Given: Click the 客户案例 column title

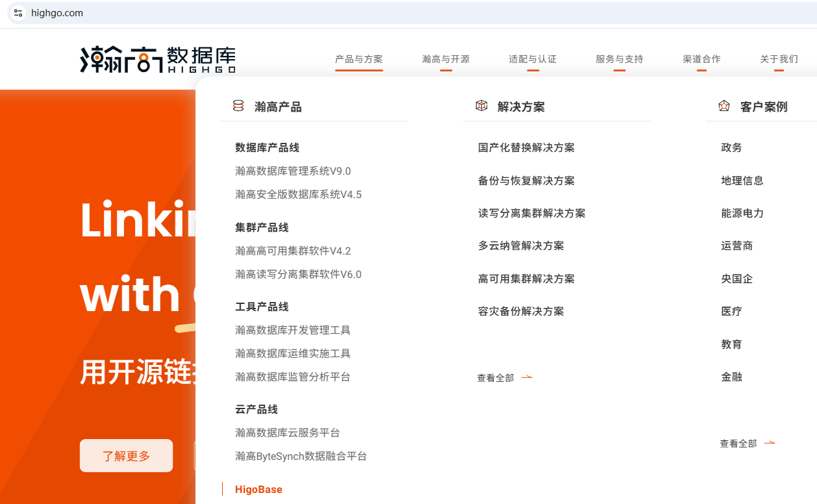Looking at the screenshot, I should pos(764,107).
